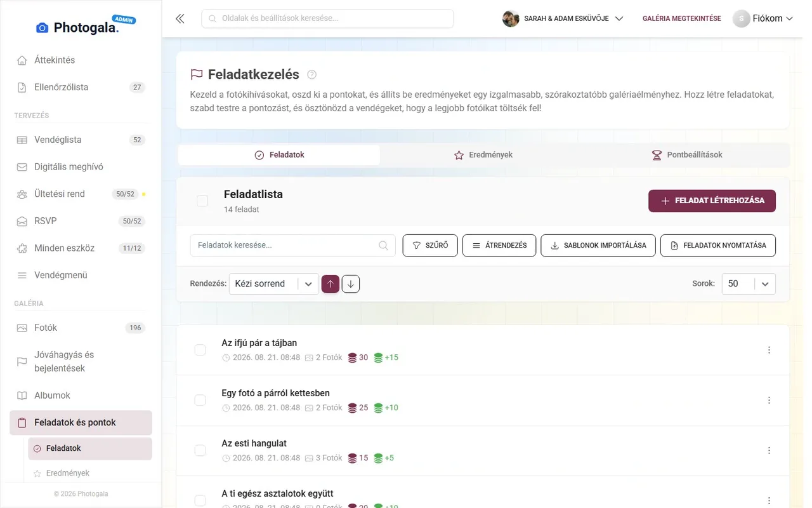Click the S account avatar circle
Viewport: 812px width, 508px height.
click(x=741, y=18)
